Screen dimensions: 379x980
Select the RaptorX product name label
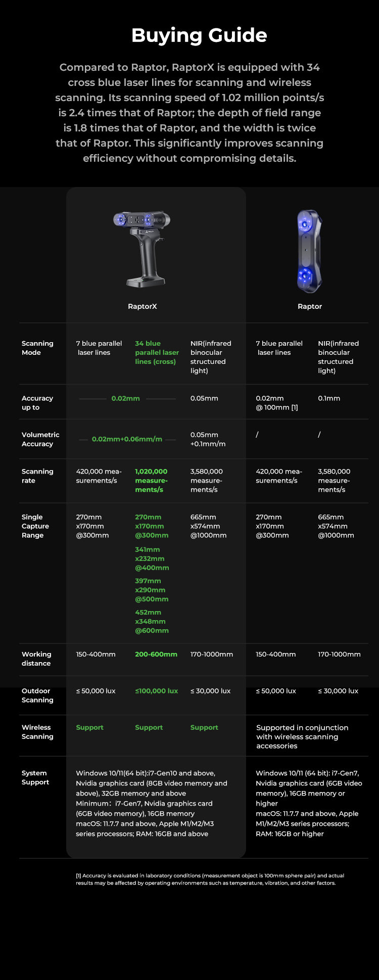tap(143, 306)
